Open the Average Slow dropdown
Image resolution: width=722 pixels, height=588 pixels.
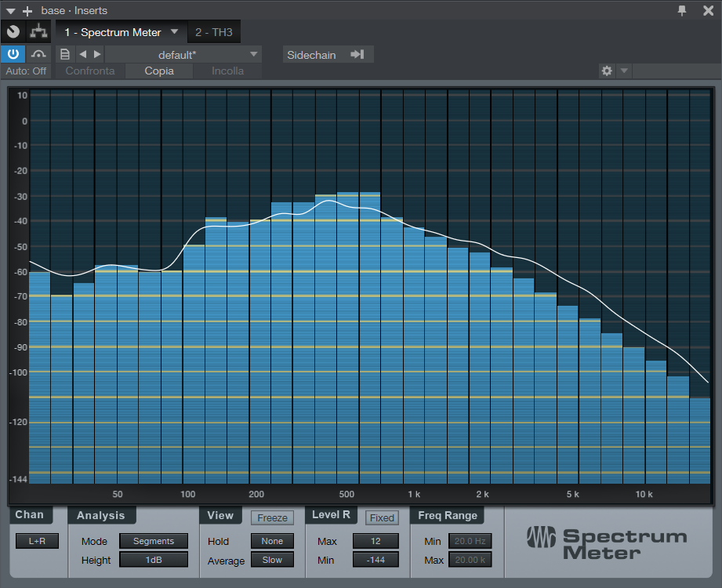pyautogui.click(x=272, y=560)
